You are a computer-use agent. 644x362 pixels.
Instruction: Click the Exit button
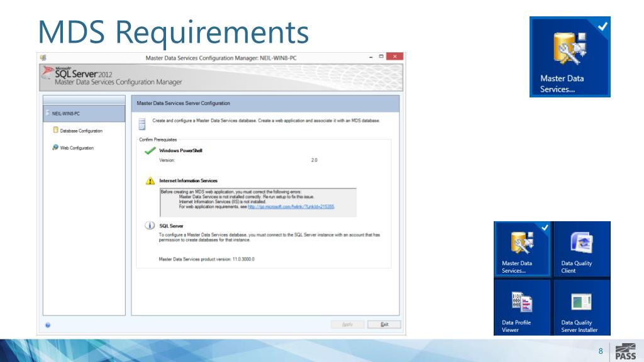[x=384, y=324]
